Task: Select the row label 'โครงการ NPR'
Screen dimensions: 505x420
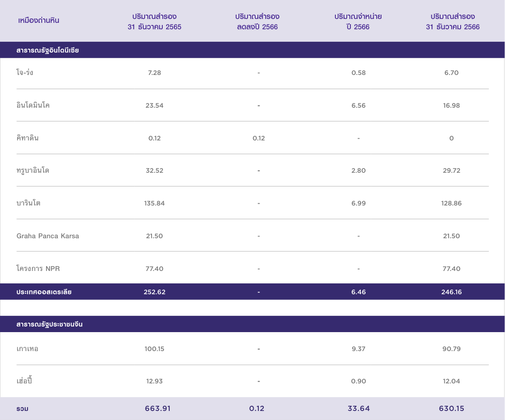Action: coord(38,268)
